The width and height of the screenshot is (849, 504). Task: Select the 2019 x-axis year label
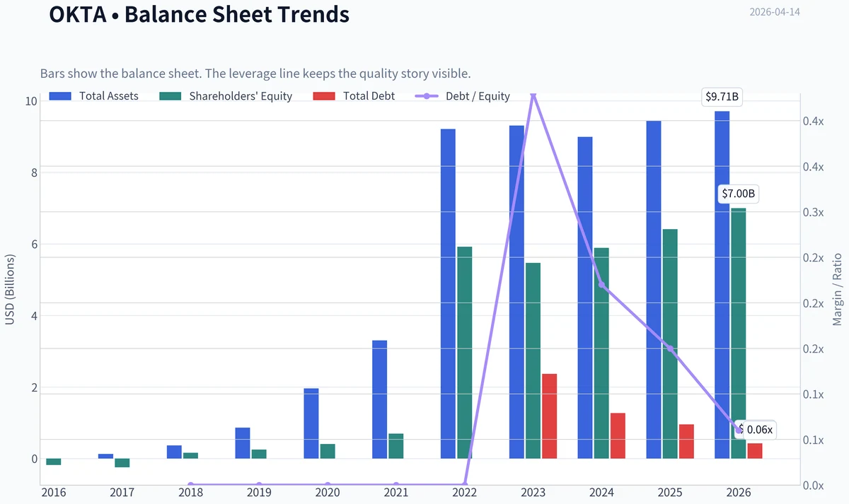pos(259,493)
